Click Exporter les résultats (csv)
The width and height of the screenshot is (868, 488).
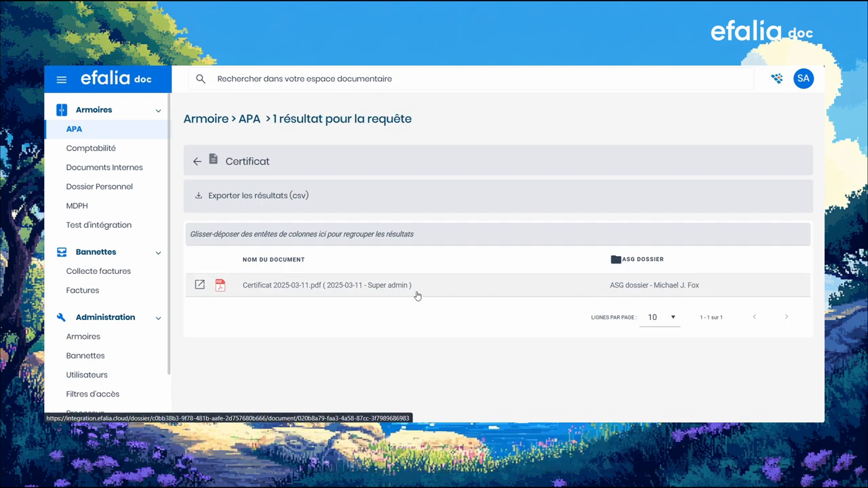tap(258, 195)
